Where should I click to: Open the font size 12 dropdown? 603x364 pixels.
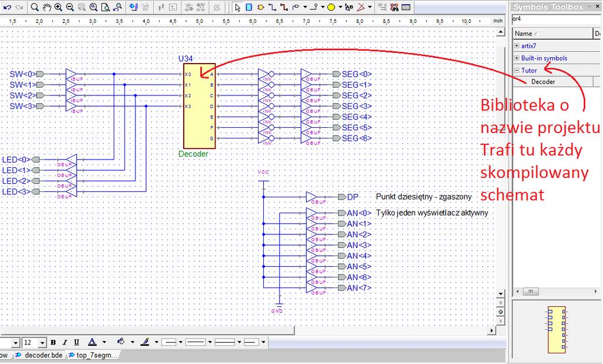pos(42,342)
